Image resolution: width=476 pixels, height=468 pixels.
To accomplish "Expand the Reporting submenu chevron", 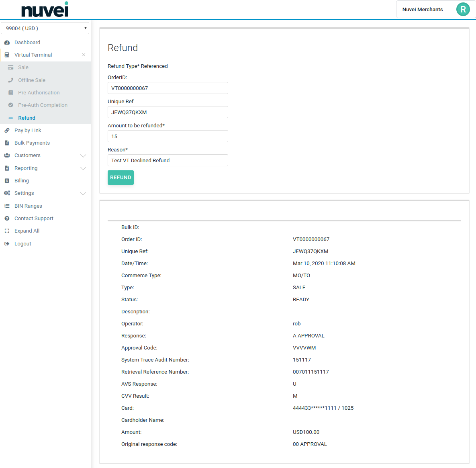I will [x=83, y=168].
